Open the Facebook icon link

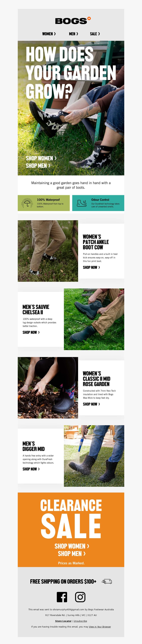(x=62, y=597)
